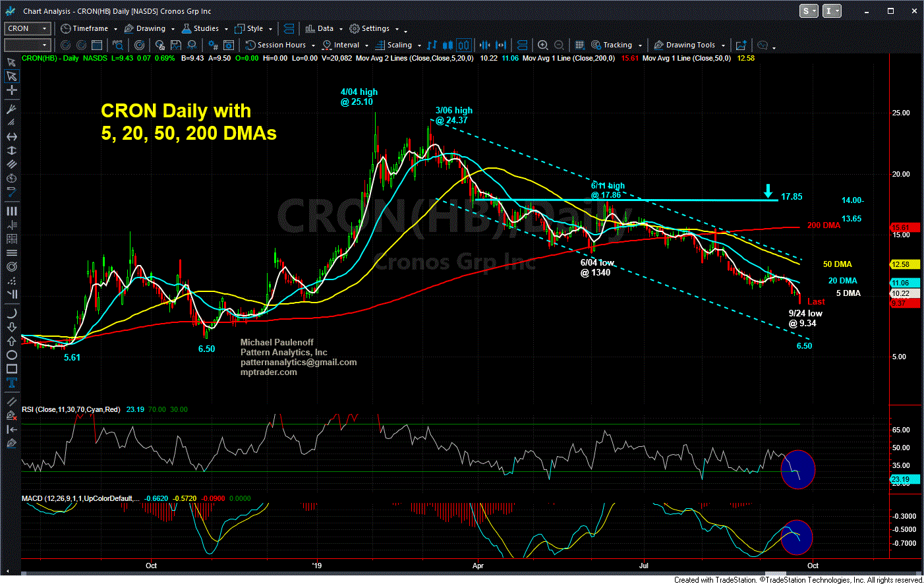Click the mptrader.com text on the chart
Screen dimensions: 924x584
(268, 372)
